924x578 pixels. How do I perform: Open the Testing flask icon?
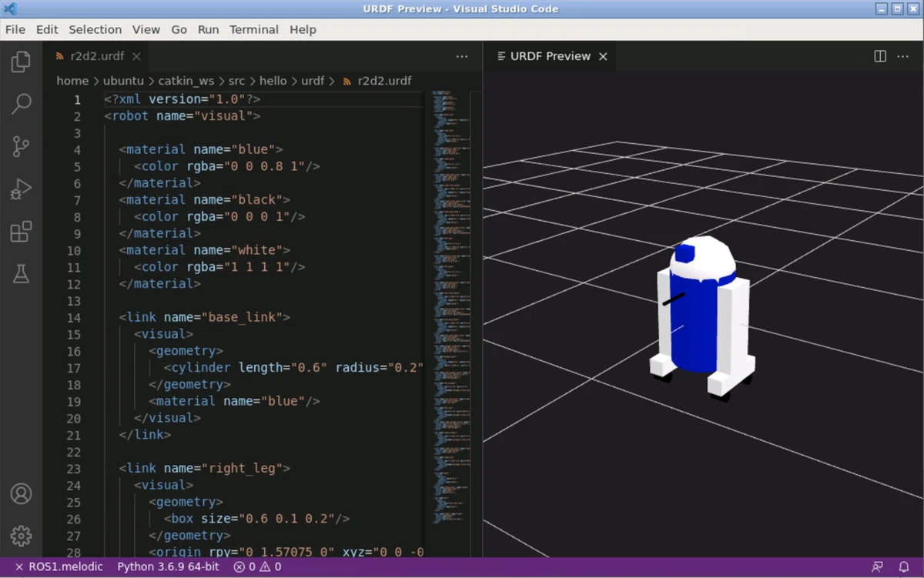pos(21,272)
